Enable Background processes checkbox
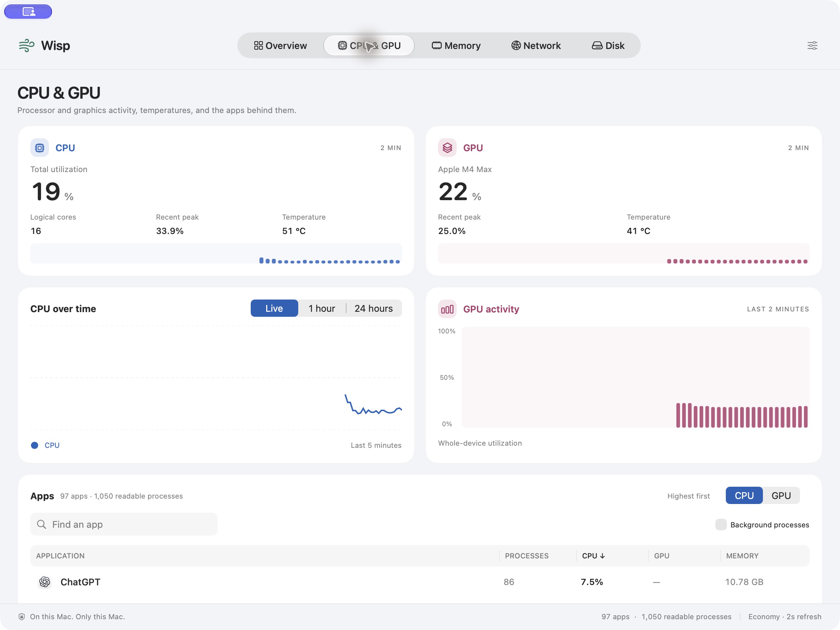The image size is (840, 630). tap(720, 525)
